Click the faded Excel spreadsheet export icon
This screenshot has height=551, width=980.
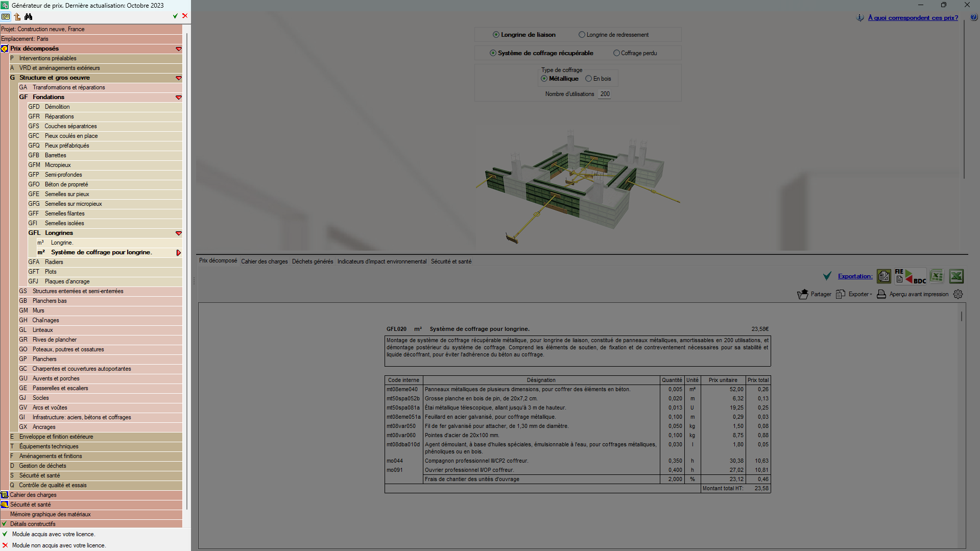pos(937,276)
